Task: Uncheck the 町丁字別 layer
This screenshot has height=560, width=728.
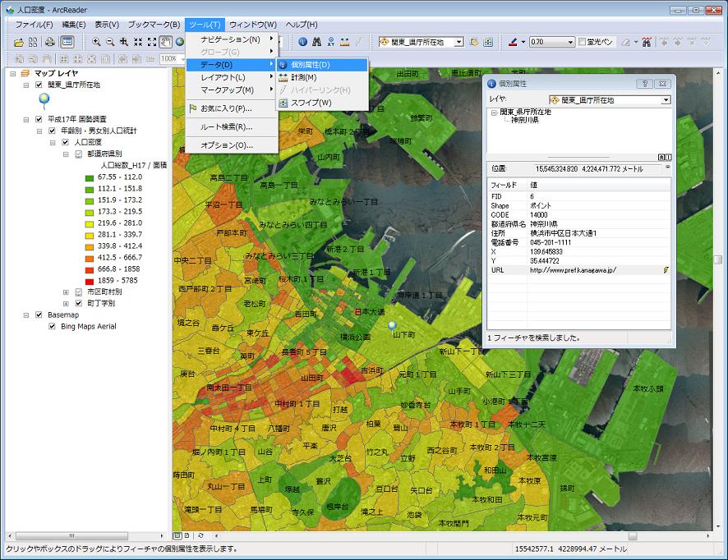Action: pyautogui.click(x=78, y=304)
